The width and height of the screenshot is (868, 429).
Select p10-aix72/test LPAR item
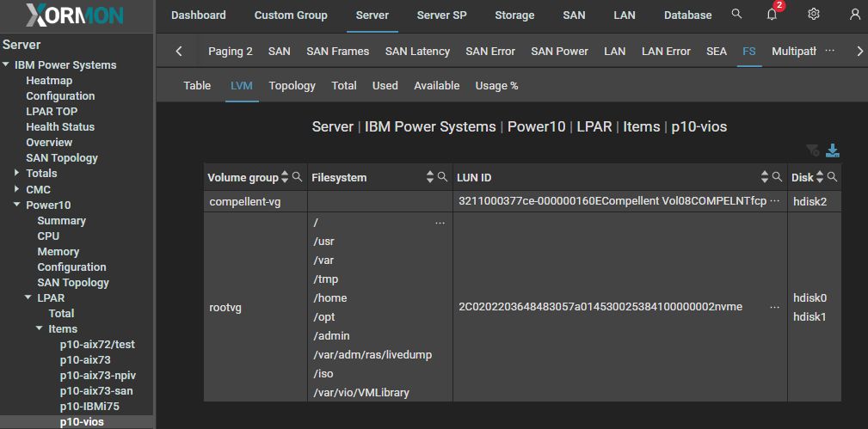97,344
